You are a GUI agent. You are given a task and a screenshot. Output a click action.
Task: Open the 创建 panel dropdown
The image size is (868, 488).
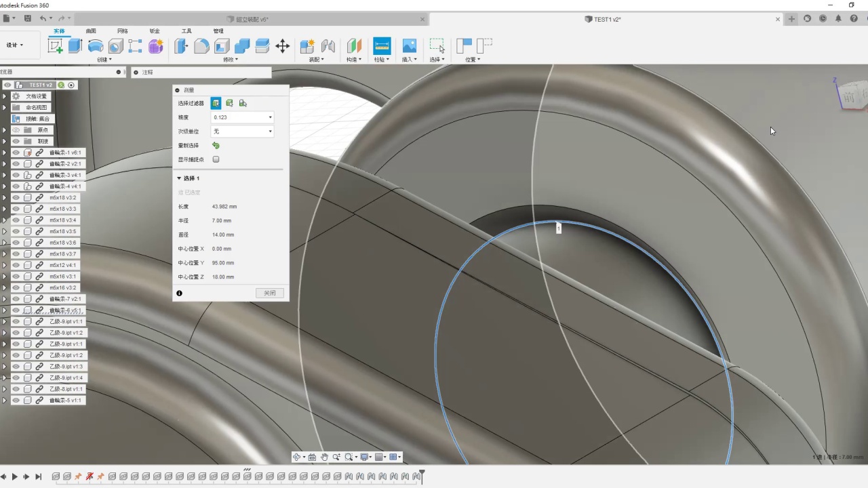105,60
